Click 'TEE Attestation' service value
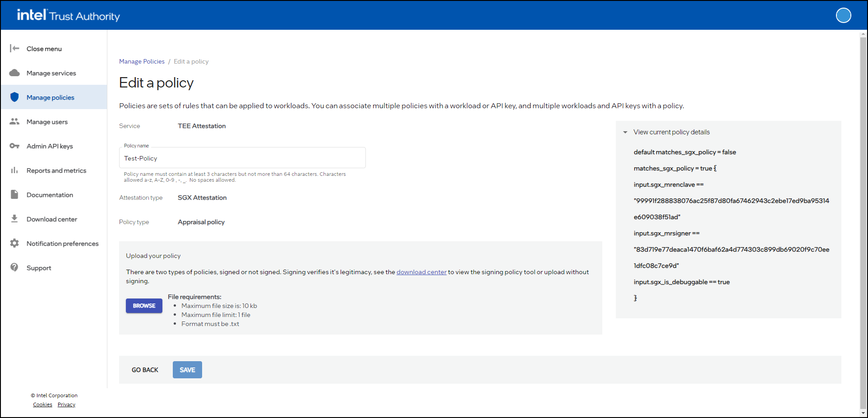 (x=202, y=126)
